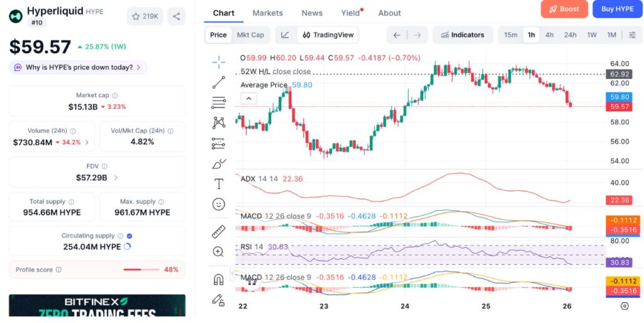This screenshot has width=644, height=323.
Task: Select the 1M timeframe
Action: (x=611, y=35)
